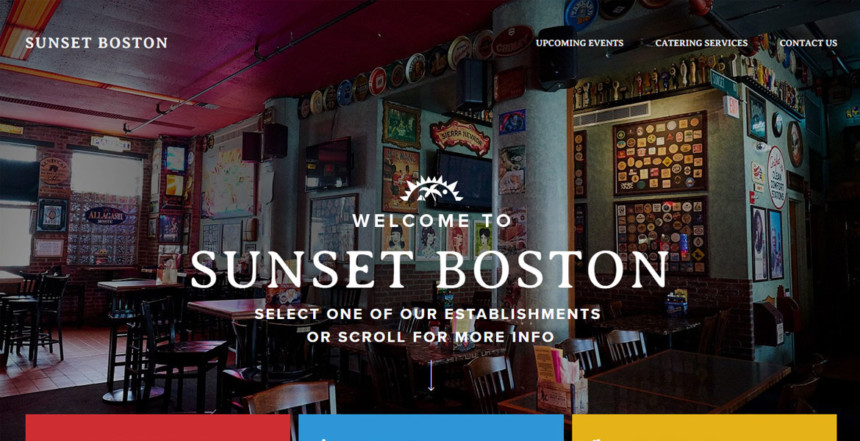The image size is (860, 441).
Task: Open the Upcoming Events page
Action: [x=579, y=43]
